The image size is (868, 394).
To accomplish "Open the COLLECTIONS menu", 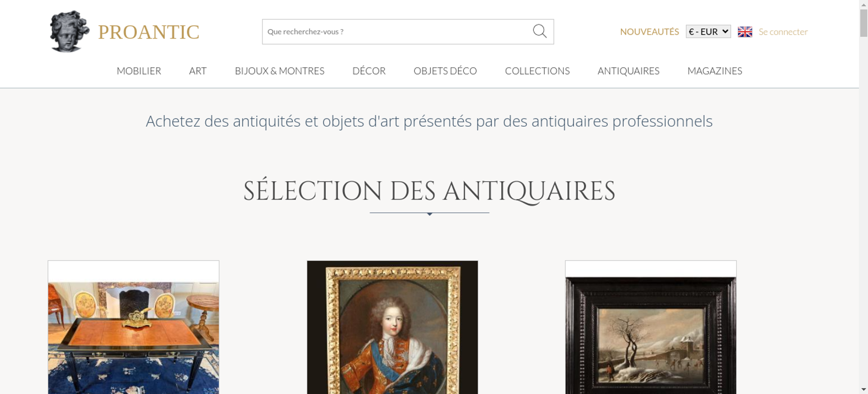I will (537, 71).
